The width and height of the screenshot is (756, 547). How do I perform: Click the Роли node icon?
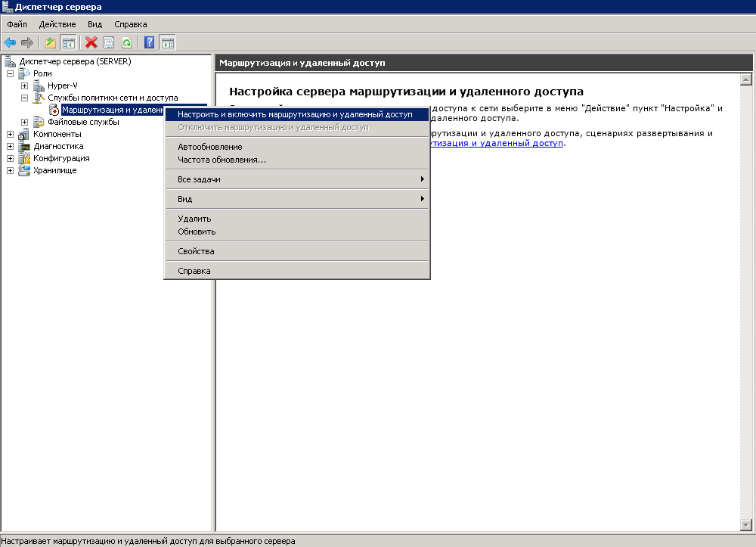24,73
